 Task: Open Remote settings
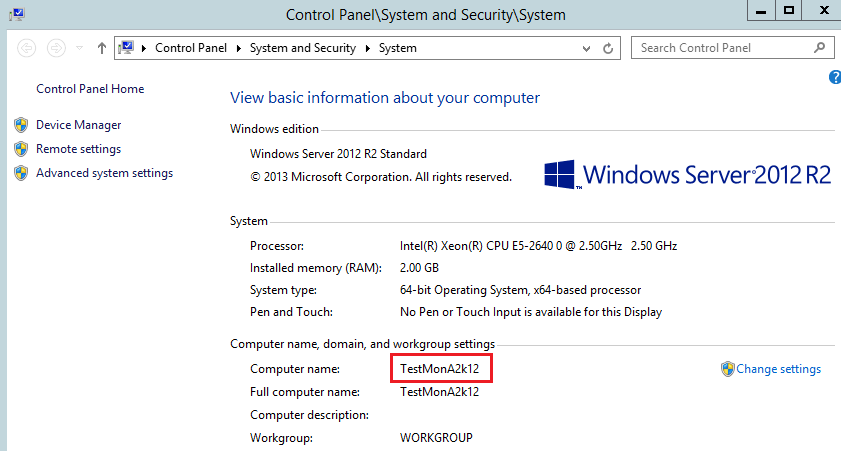[x=78, y=149]
